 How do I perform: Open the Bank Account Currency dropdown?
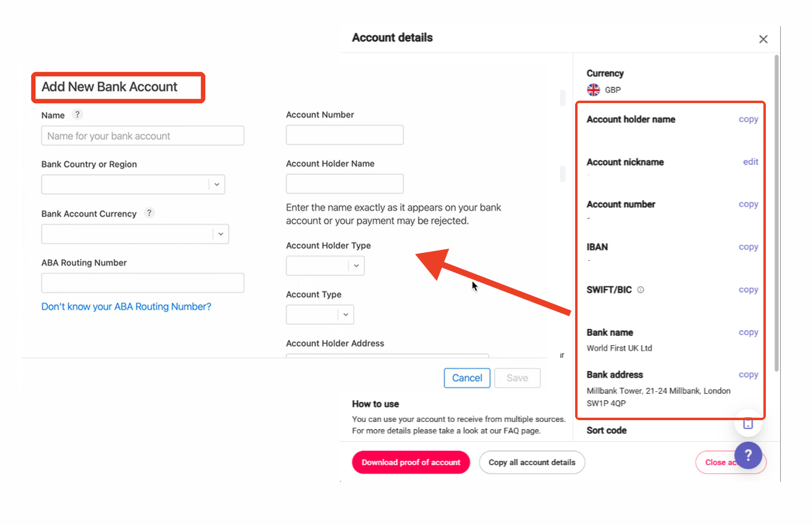135,234
